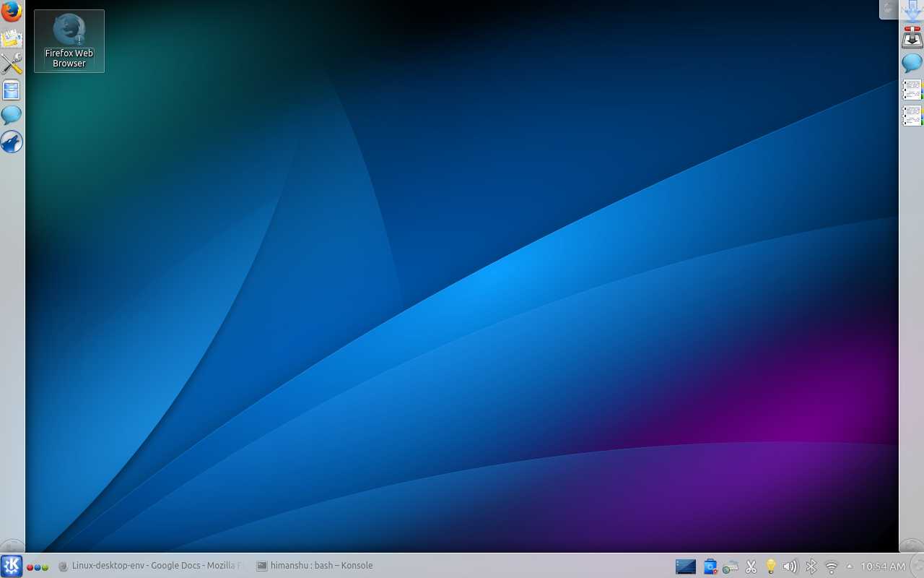This screenshot has height=578, width=924.
Task: Switch to himanshu bash Konsole window
Action: point(315,566)
